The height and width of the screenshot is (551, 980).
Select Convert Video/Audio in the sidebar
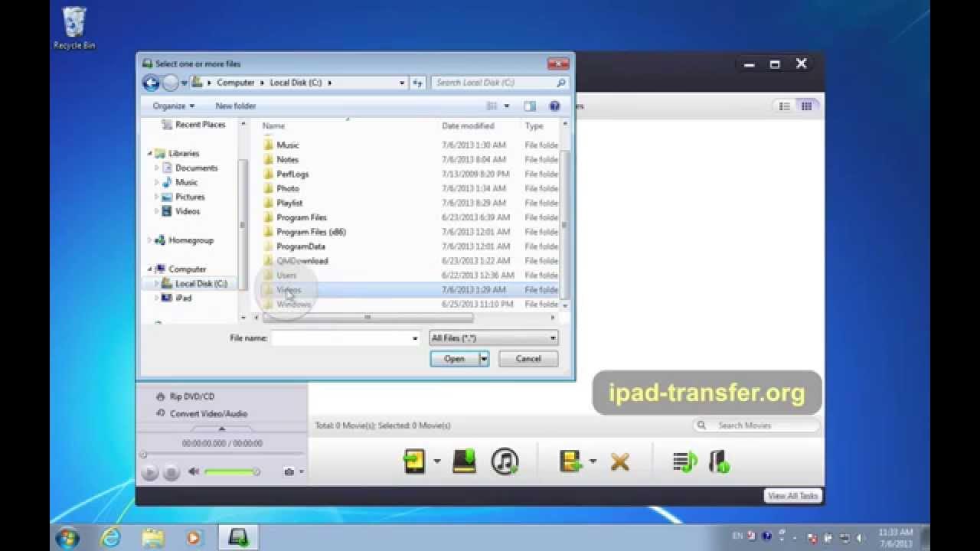pos(208,413)
